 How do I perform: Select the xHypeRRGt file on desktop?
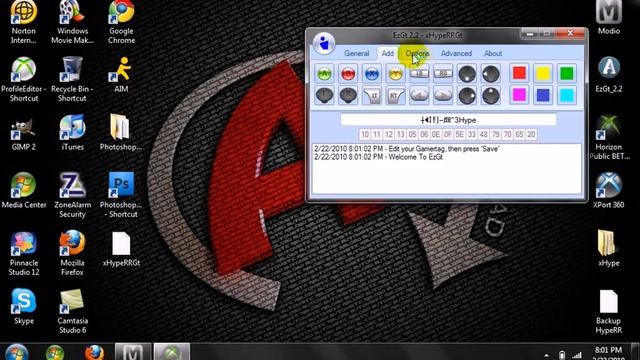point(121,249)
